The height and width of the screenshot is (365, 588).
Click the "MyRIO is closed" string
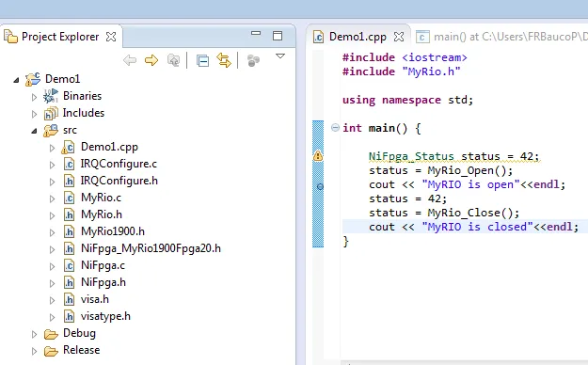477,227
